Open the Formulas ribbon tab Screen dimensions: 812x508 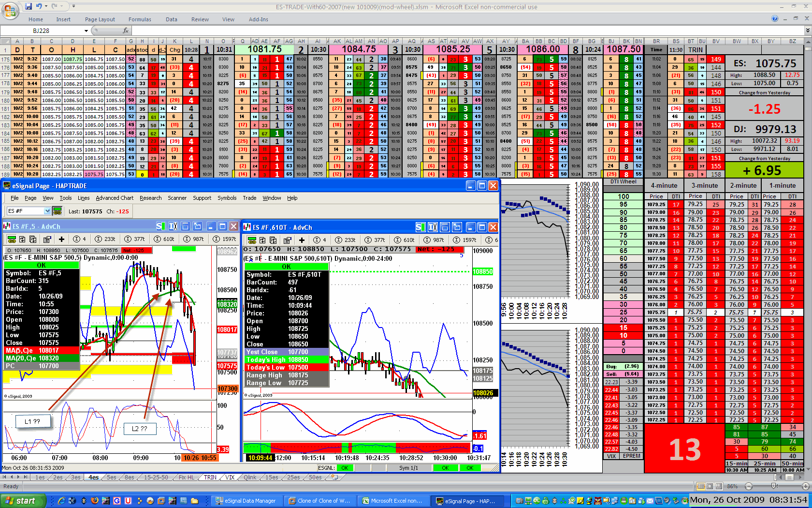click(x=140, y=19)
